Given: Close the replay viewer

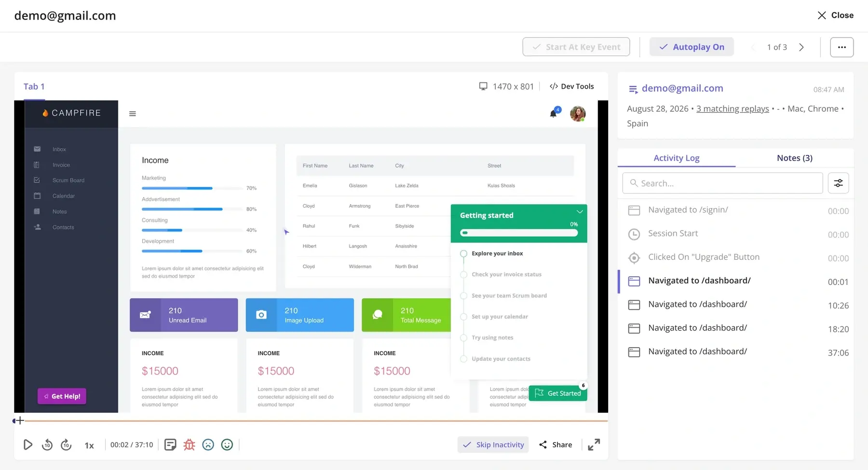Looking at the screenshot, I should pos(836,15).
